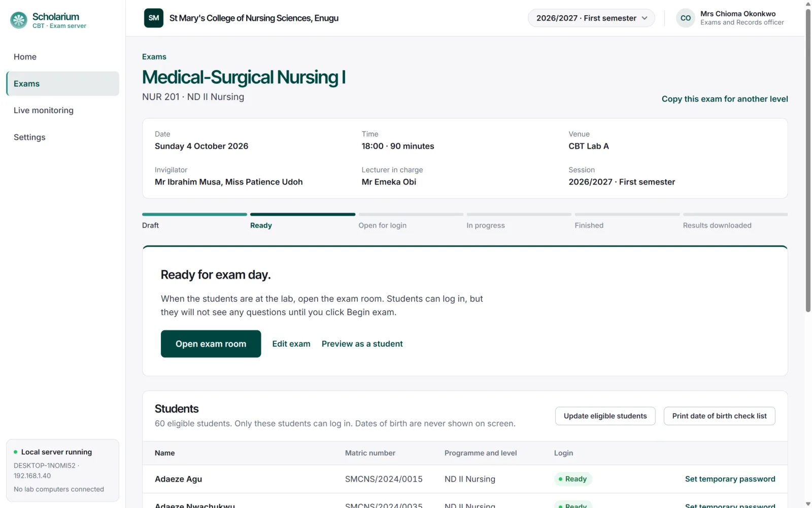Click the Scholarium logo icon
Image resolution: width=812 pixels, height=508 pixels.
[x=19, y=20]
